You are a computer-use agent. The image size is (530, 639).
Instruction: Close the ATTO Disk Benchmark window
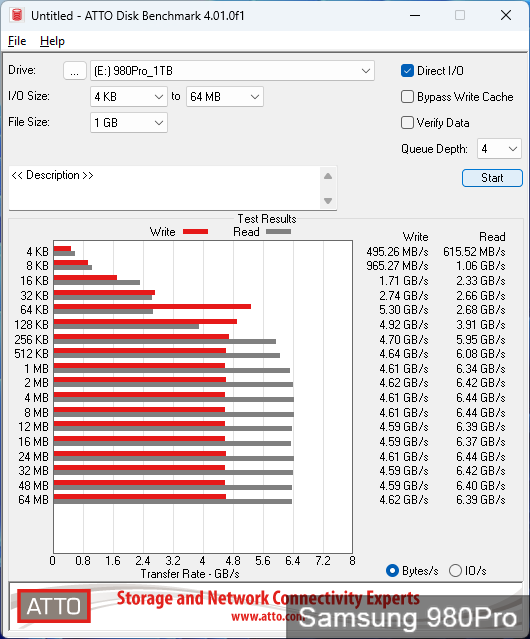506,15
